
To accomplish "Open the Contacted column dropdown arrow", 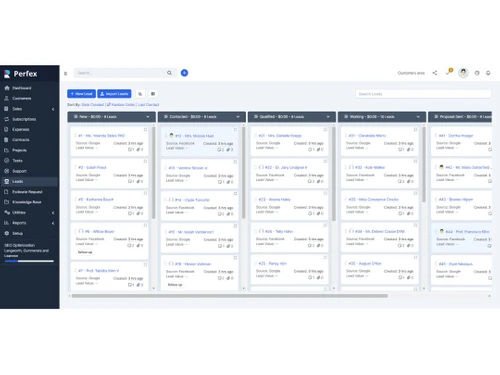I will click(x=238, y=117).
